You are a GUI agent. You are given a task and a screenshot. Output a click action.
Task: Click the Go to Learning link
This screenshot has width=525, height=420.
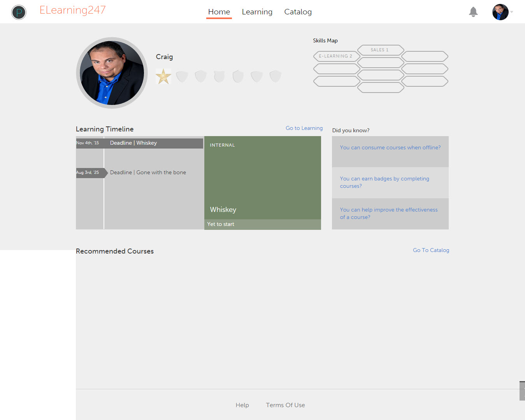304,128
